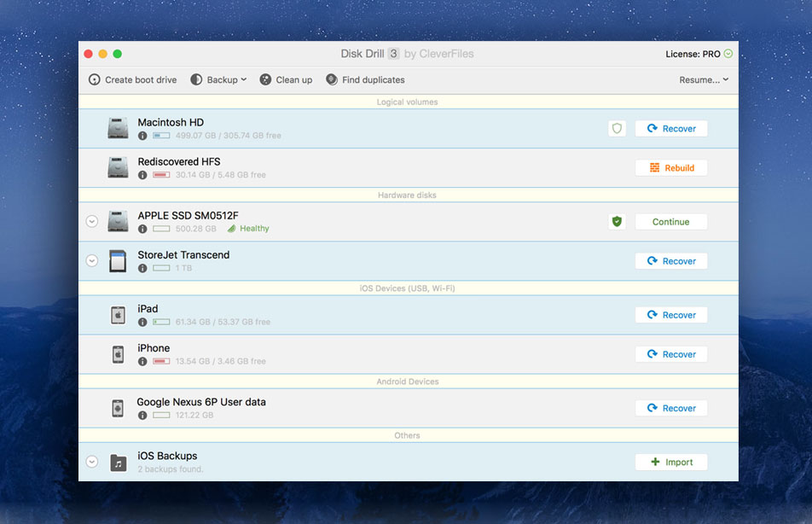
Task: Click the info icon beside Macintosh HD
Action: pos(142,134)
